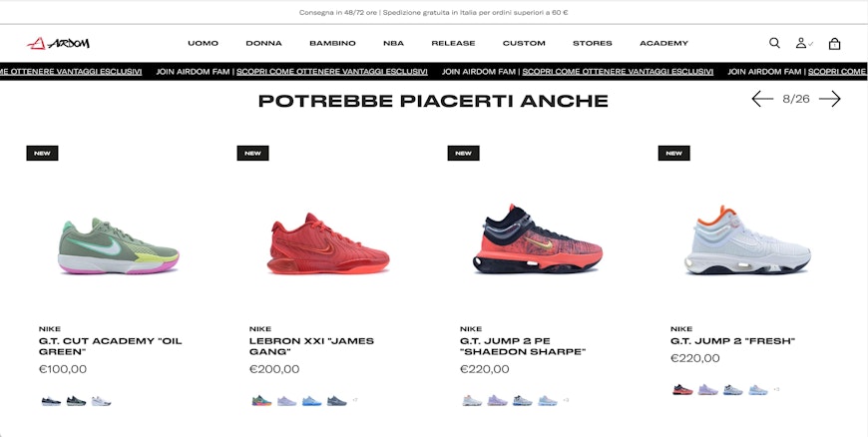Open the search magnifier icon
868x437 pixels.
click(x=774, y=43)
